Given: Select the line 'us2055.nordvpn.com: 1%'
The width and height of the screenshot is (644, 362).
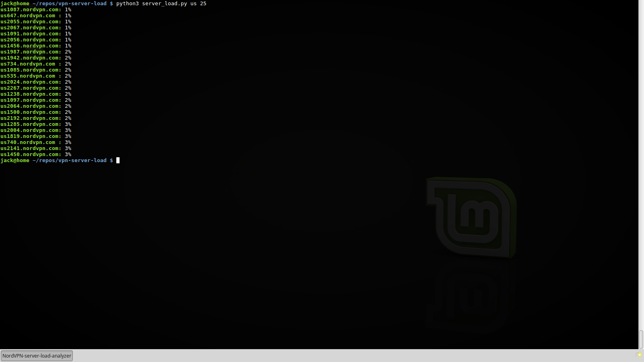Looking at the screenshot, I should (x=36, y=22).
